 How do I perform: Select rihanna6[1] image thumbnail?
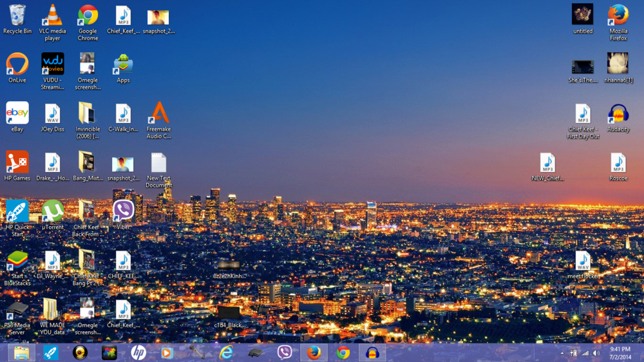click(x=618, y=68)
